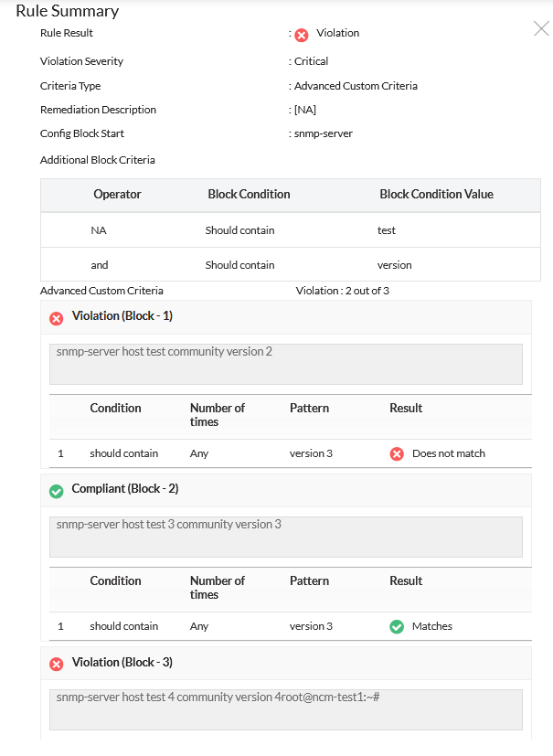Click the Block - 2 config text box
This screenshot has height=756, width=553.
coord(285,537)
